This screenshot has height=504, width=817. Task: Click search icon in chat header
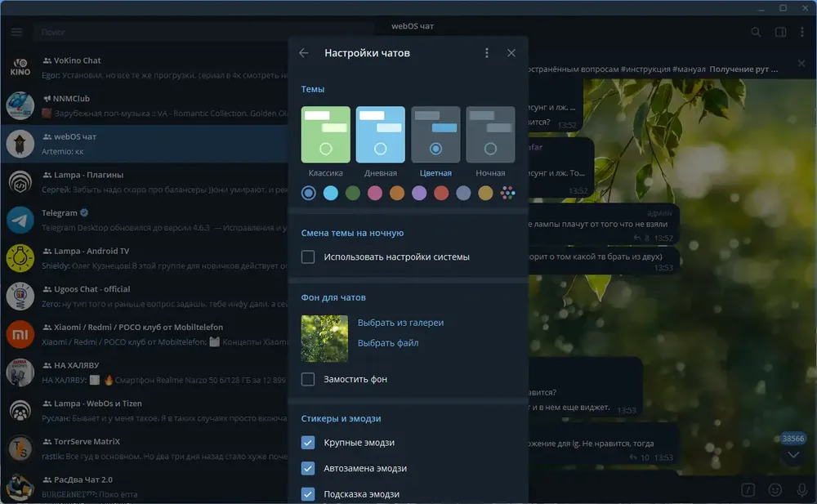pyautogui.click(x=756, y=33)
